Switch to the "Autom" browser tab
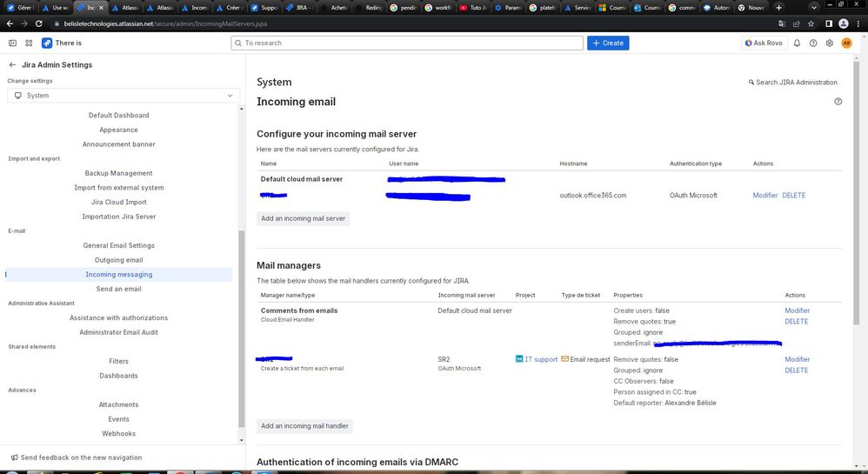 tap(715, 8)
